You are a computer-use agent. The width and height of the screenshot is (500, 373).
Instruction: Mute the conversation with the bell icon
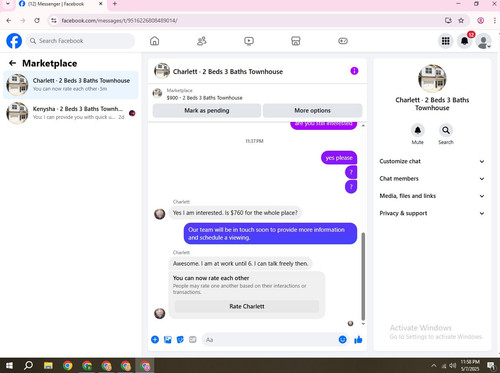(x=417, y=130)
